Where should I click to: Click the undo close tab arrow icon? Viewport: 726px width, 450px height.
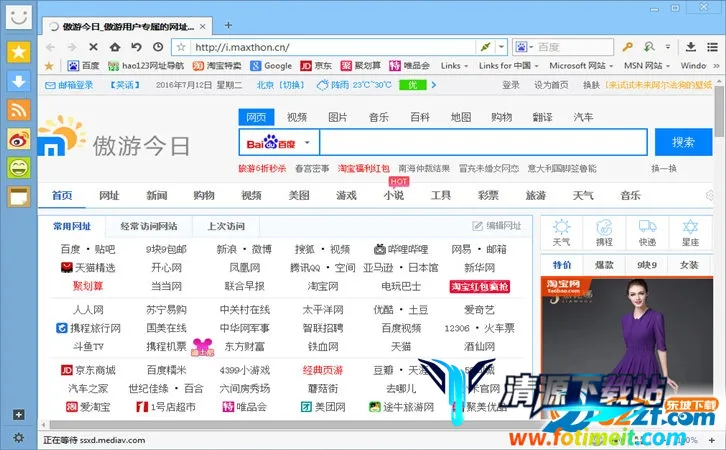point(136,47)
